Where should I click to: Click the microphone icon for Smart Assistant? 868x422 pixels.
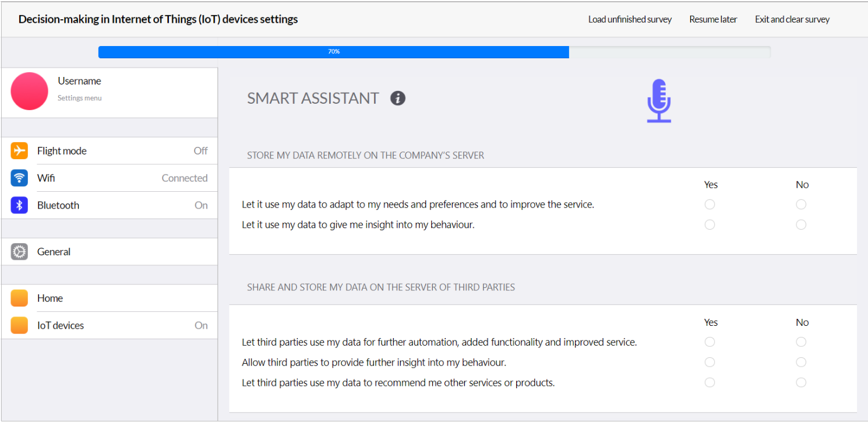click(658, 100)
